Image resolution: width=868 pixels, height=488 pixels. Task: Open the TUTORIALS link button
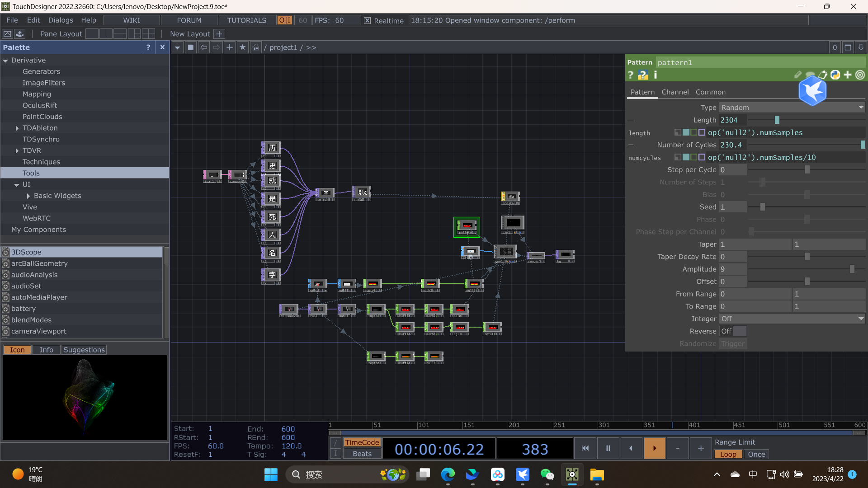(246, 20)
